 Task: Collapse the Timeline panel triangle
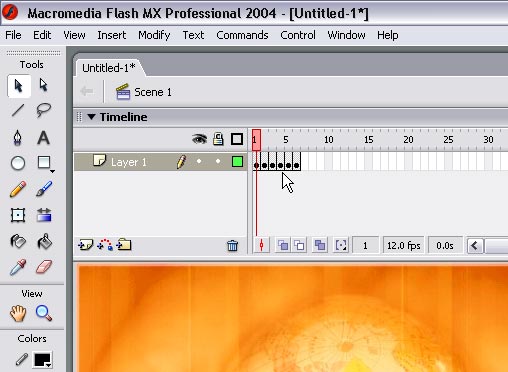pos(92,117)
